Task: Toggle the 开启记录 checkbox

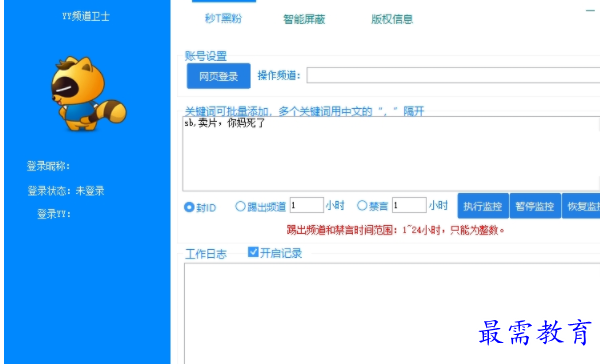Action: point(253,252)
